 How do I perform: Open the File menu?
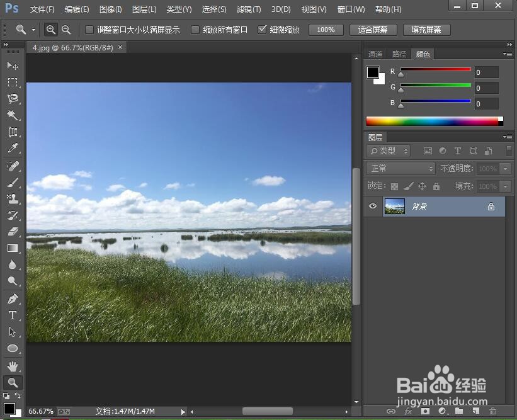click(x=42, y=9)
